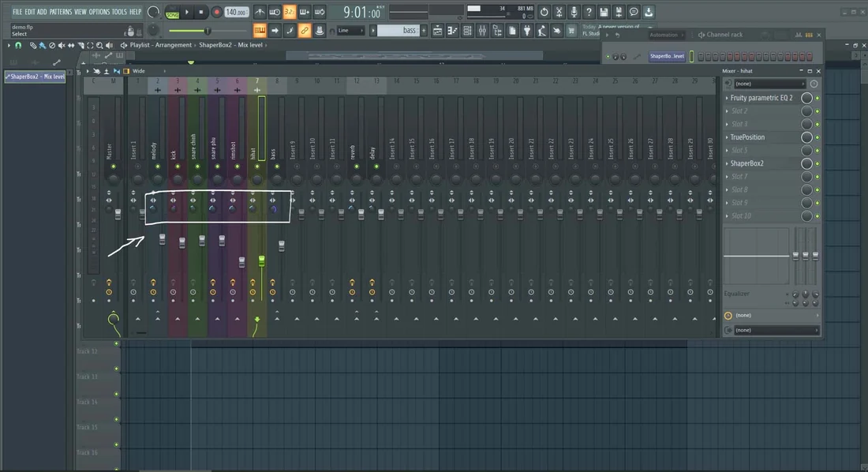Toggle loop recording icon
This screenshot has height=472, width=868.
[x=320, y=12]
